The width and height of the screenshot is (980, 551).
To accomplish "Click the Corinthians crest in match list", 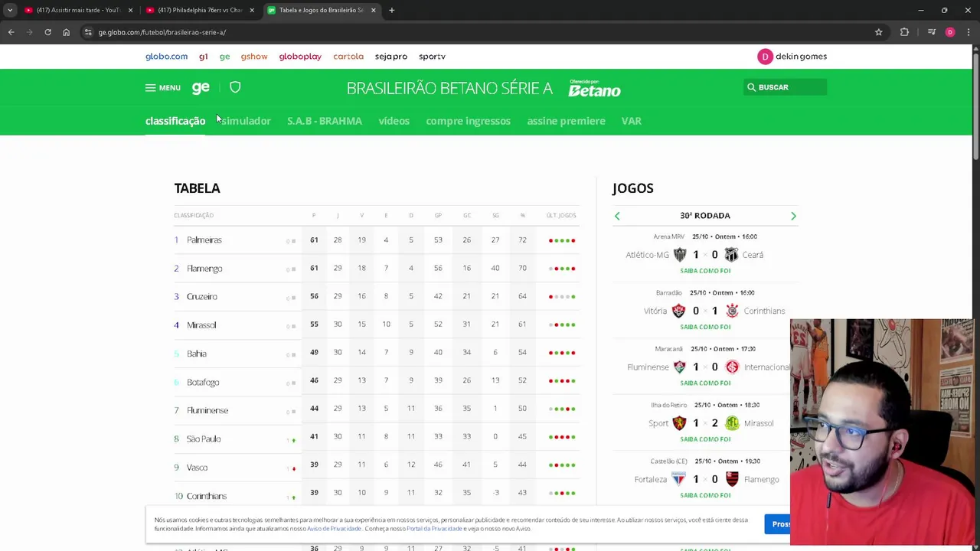I will (732, 311).
